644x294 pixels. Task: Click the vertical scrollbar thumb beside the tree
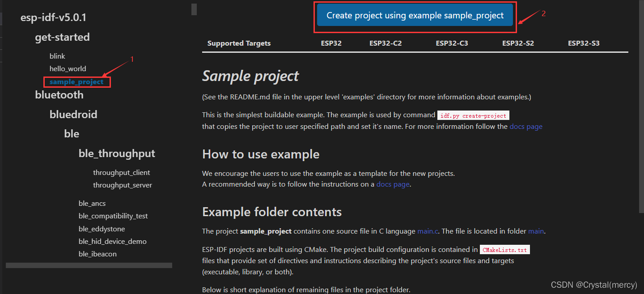(x=194, y=9)
